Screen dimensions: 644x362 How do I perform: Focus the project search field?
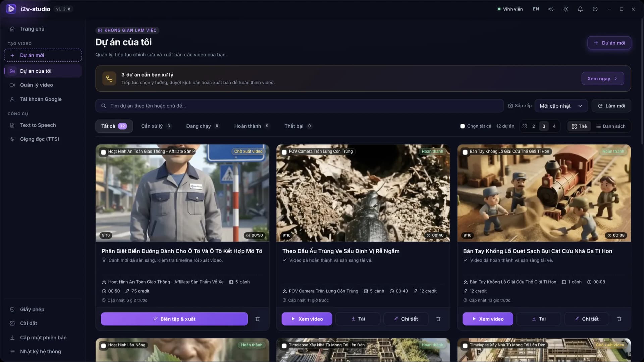[300, 106]
